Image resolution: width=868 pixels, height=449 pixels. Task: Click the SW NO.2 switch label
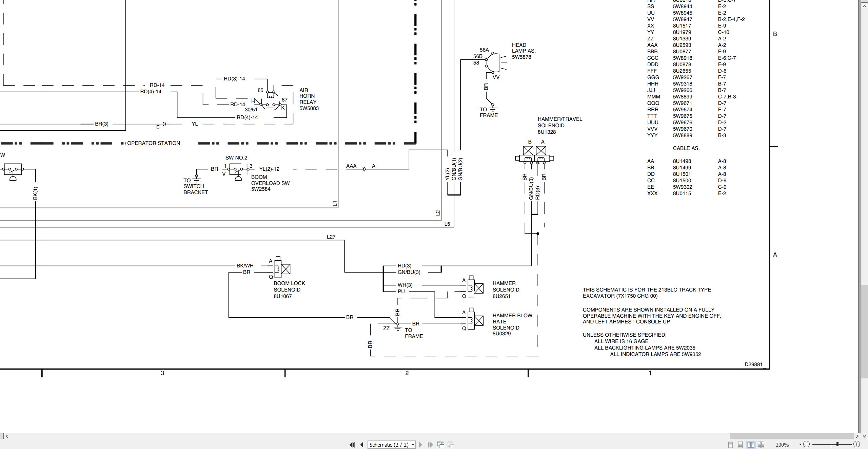tap(236, 158)
